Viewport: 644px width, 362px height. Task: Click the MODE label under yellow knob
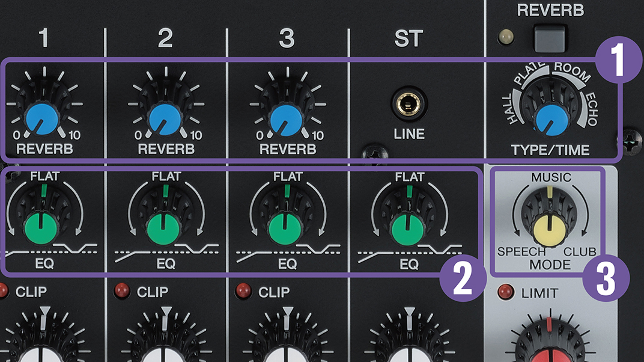pyautogui.click(x=550, y=265)
